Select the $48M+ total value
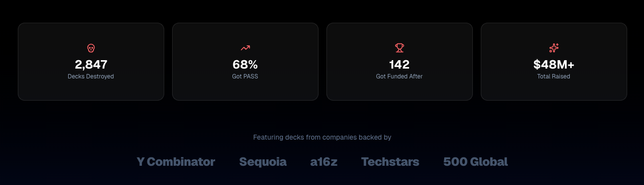 (554, 65)
